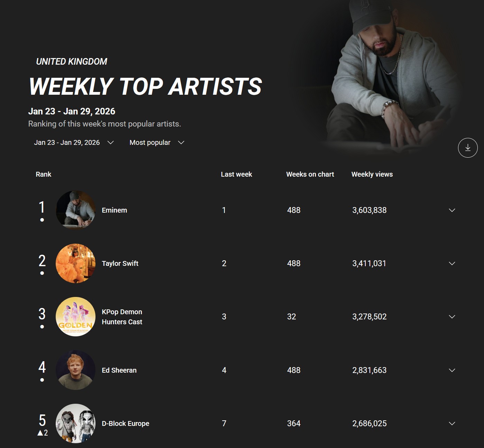
Task: Click D-Block Europe's artist thumbnail
Action: click(x=75, y=423)
